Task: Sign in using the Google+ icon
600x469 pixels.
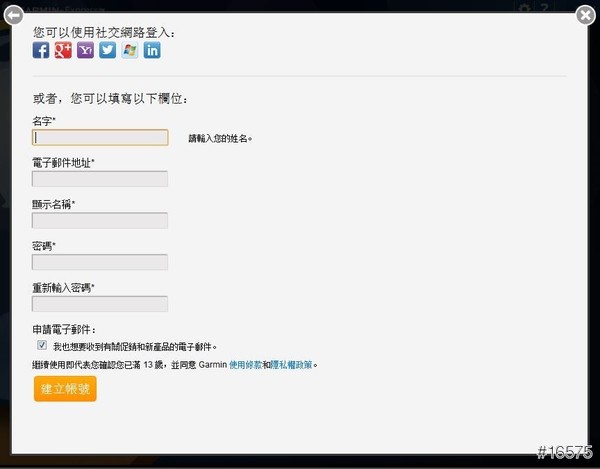Action: pyautogui.click(x=63, y=50)
